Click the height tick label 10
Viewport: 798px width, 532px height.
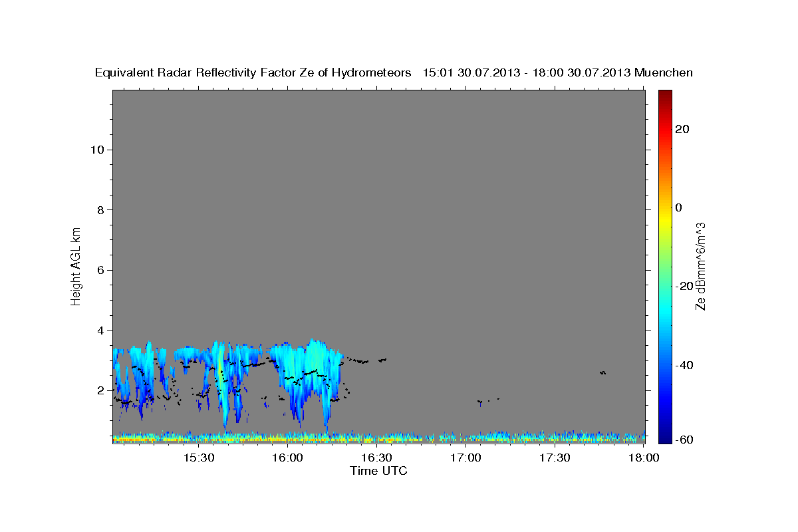point(96,150)
